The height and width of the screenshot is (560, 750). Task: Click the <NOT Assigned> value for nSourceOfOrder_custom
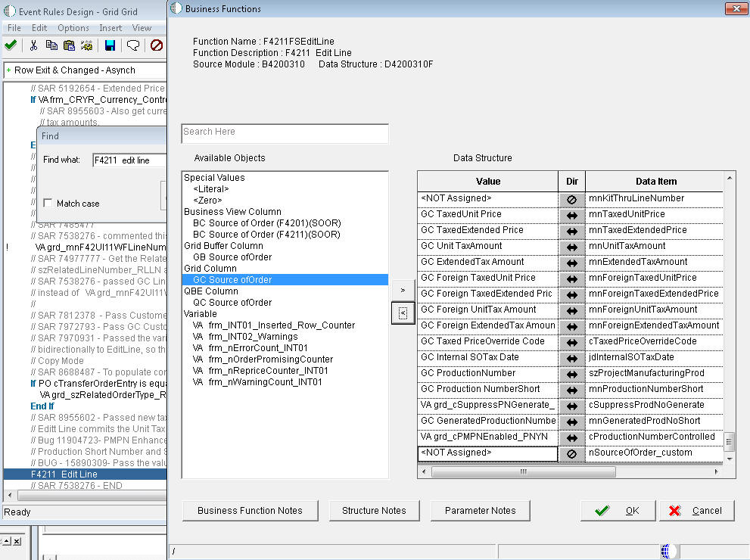tap(487, 453)
